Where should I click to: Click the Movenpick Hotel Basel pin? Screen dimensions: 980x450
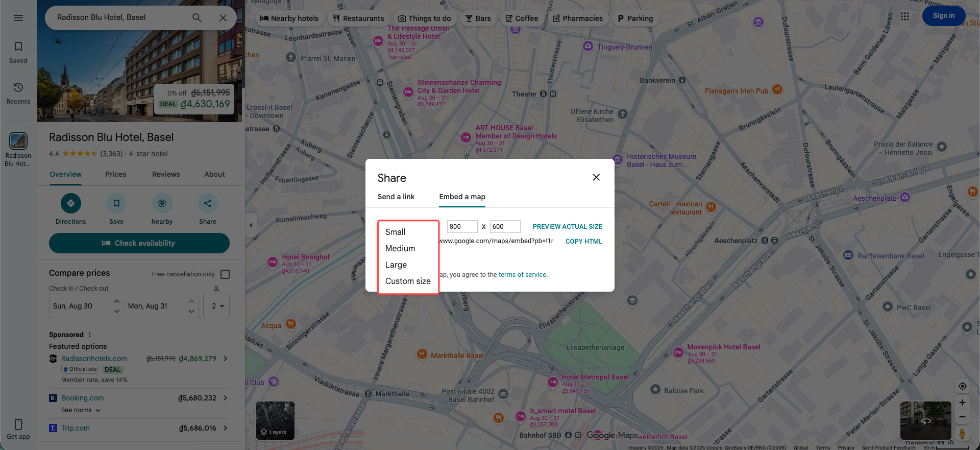[678, 352]
